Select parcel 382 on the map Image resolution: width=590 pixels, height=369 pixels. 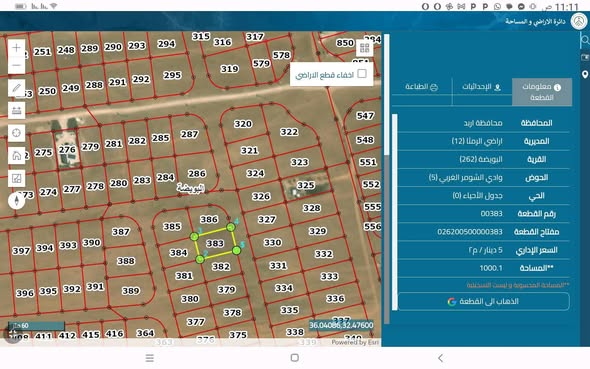click(x=221, y=267)
